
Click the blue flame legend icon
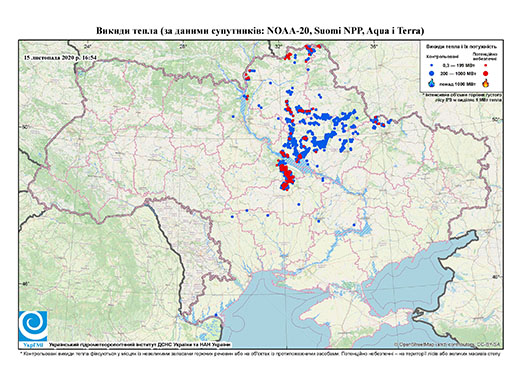click(x=432, y=83)
